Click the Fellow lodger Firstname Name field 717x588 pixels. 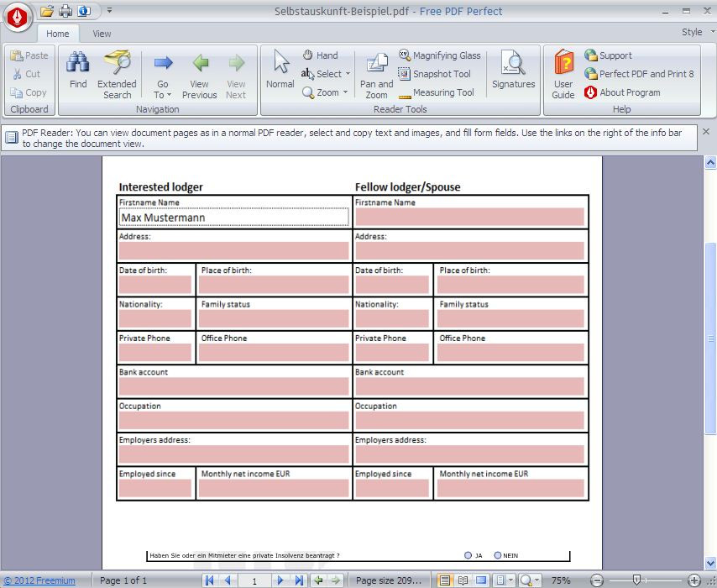[469, 217]
